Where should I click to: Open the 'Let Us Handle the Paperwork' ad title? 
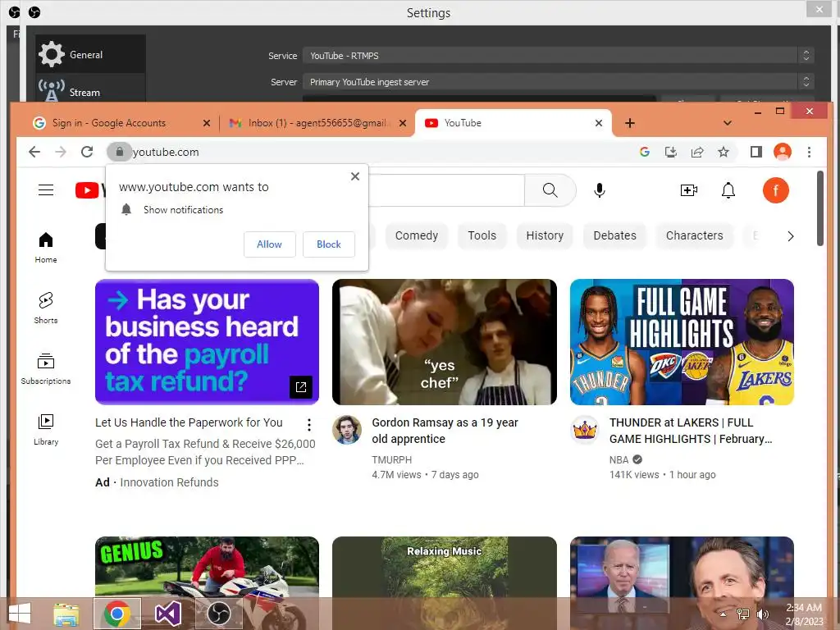pyautogui.click(x=189, y=422)
